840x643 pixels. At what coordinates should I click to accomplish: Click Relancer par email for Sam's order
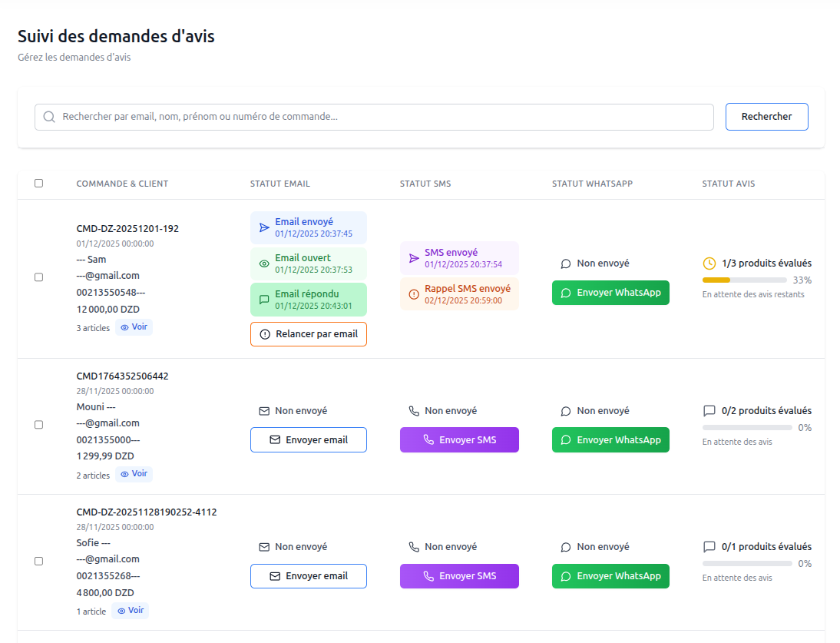[308, 334]
